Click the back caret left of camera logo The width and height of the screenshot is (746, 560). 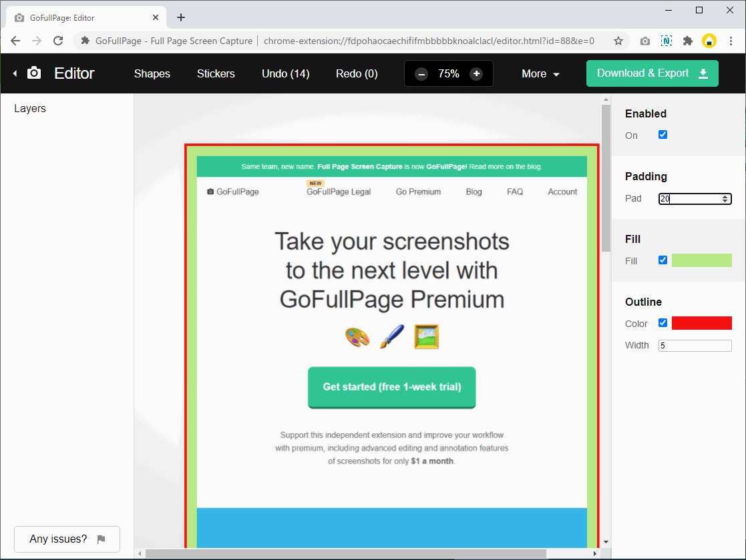click(15, 73)
